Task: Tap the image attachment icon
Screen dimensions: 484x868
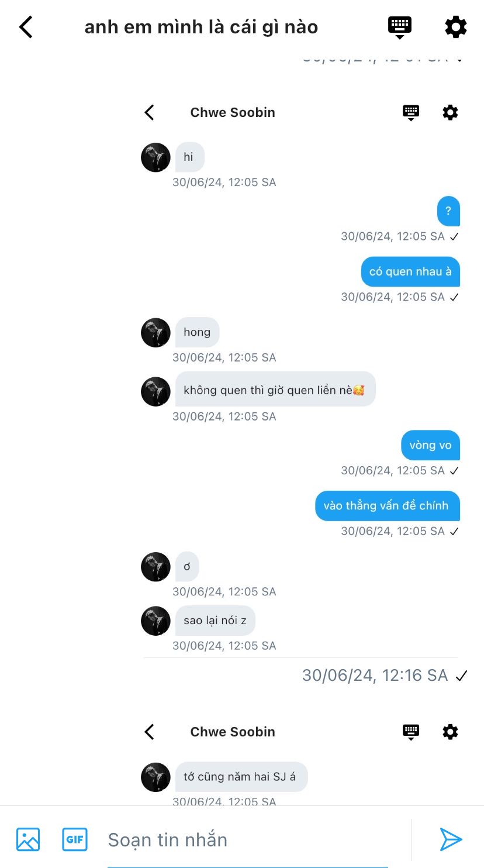Action: (x=28, y=839)
